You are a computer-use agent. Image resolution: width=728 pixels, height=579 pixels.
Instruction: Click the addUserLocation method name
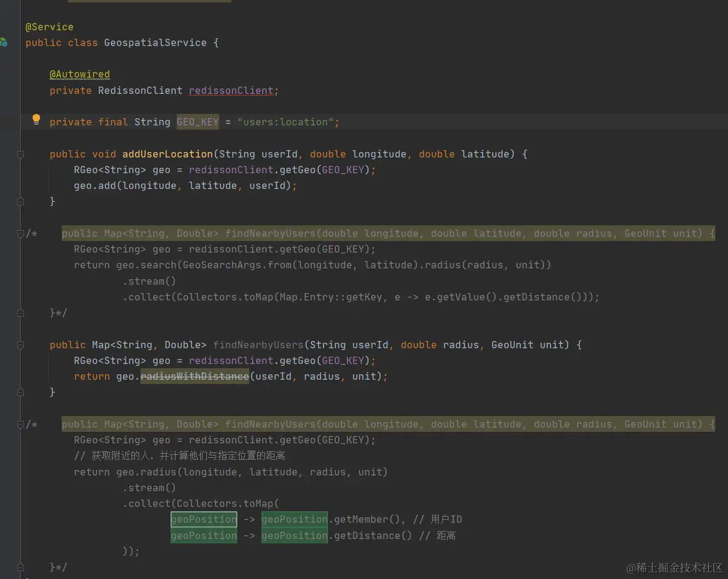(168, 154)
